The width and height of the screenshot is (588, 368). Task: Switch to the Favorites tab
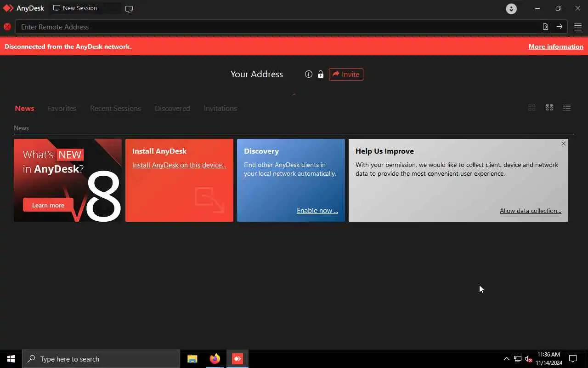62,108
